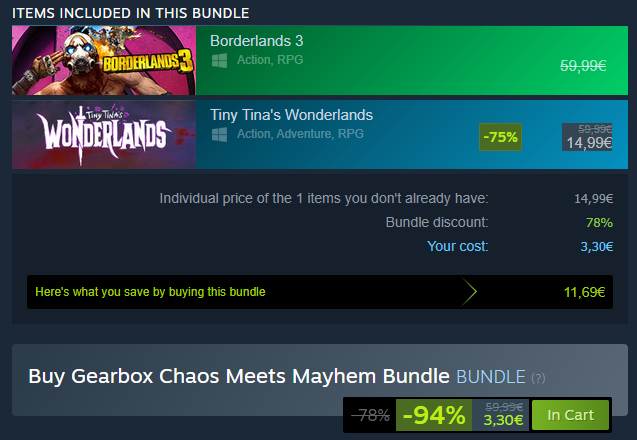Image resolution: width=637 pixels, height=440 pixels.
Task: Click the 'Your cost' label
Action: [x=457, y=246]
